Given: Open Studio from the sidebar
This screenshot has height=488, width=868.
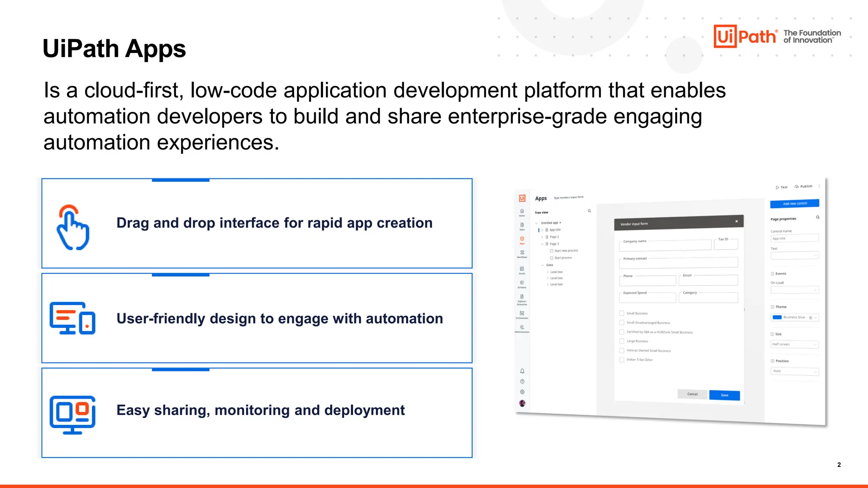Looking at the screenshot, I should pos(522,269).
